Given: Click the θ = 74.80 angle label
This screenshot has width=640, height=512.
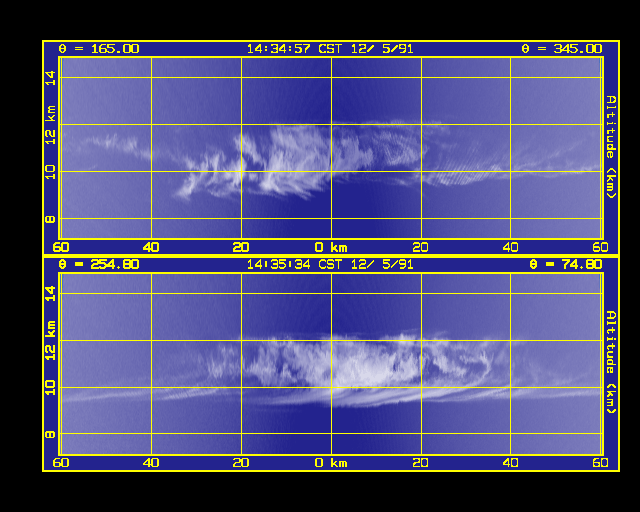Looking at the screenshot, I should point(566,264).
